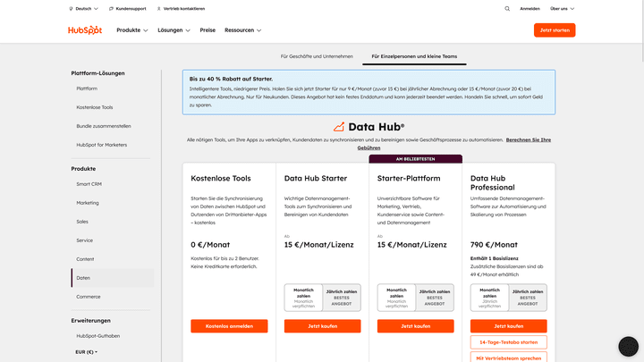The height and width of the screenshot is (362, 644).
Task: Select Sales in sidebar
Action: tap(82, 222)
